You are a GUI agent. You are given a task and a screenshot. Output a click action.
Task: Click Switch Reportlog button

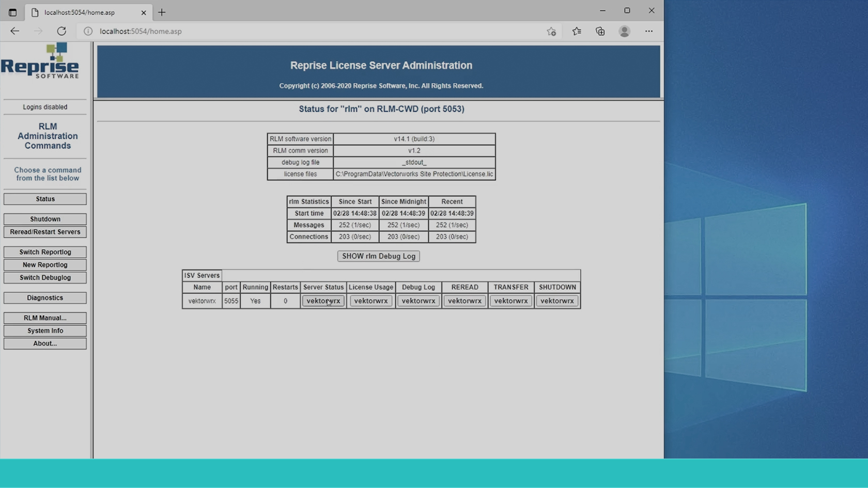(x=45, y=252)
